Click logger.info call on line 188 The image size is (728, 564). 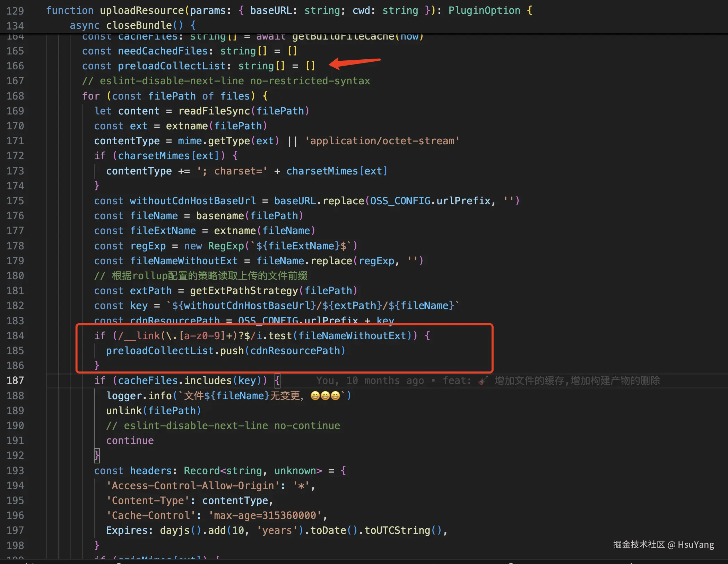point(139,396)
